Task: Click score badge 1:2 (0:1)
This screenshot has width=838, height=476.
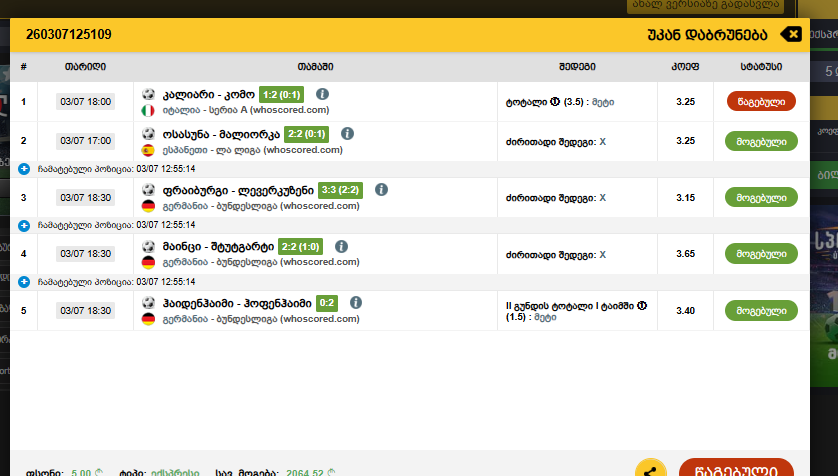Action: pos(282,95)
